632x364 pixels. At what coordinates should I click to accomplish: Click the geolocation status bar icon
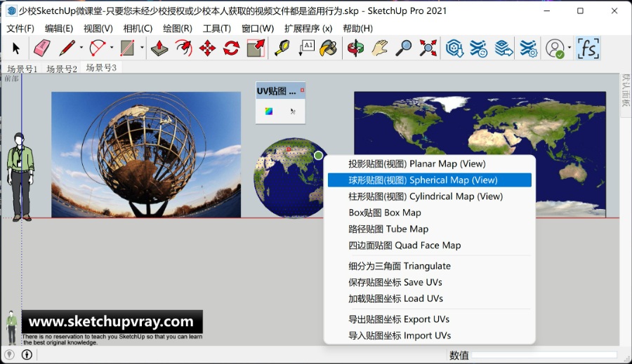click(9, 354)
